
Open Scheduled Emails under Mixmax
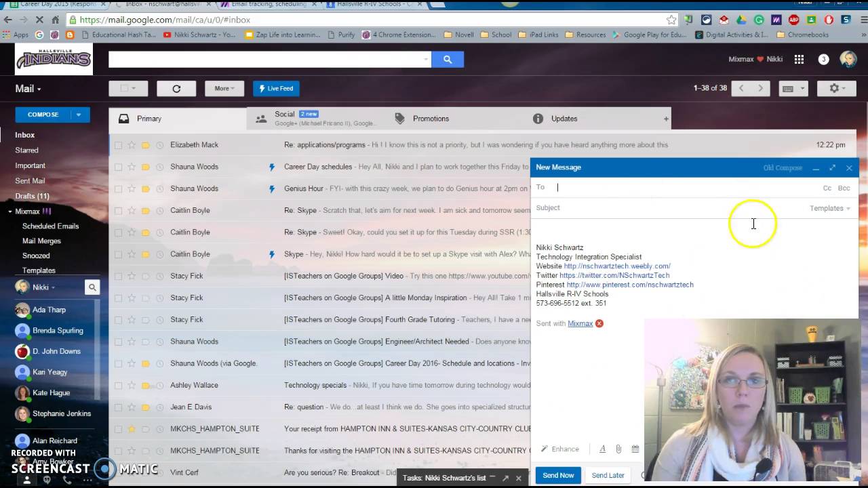(x=50, y=226)
